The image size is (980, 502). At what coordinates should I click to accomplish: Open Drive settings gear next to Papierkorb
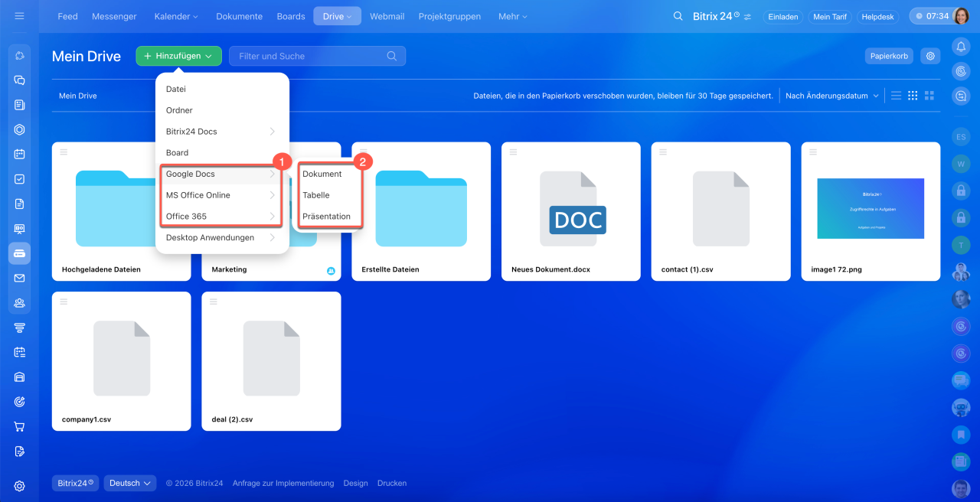(x=930, y=56)
